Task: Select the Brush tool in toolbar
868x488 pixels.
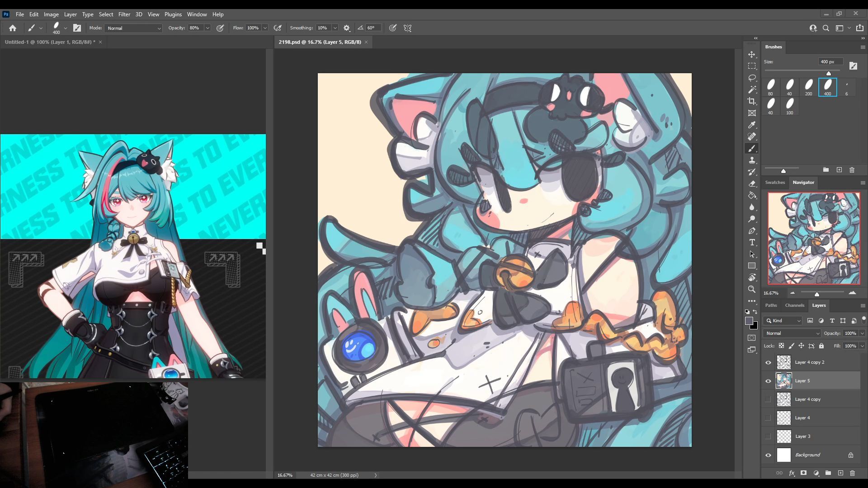Action: point(752,149)
